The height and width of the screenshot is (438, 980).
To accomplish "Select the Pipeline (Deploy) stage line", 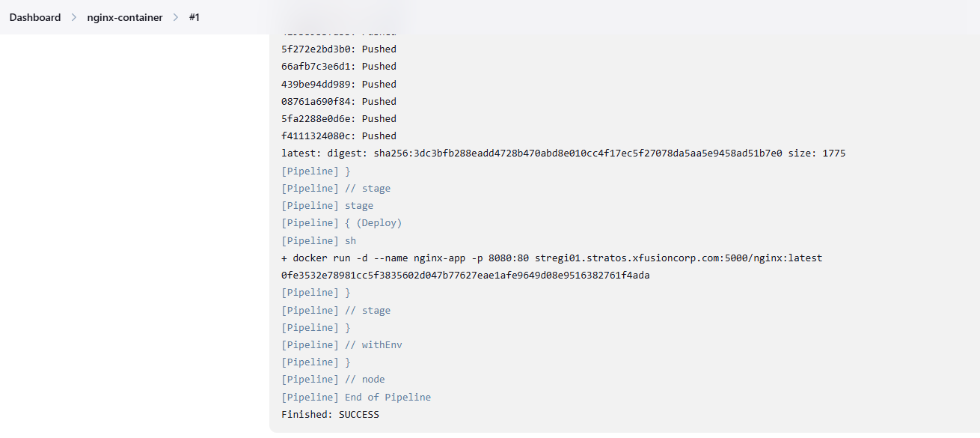I will coord(341,223).
